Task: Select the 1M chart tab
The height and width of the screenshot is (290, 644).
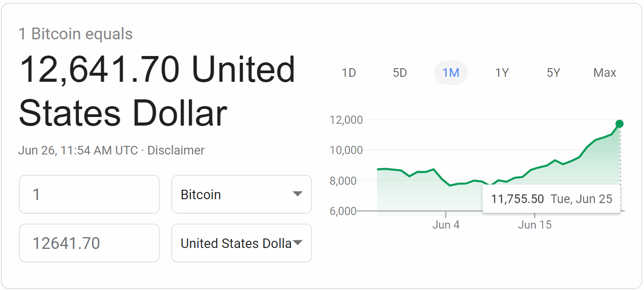Action: 451,73
